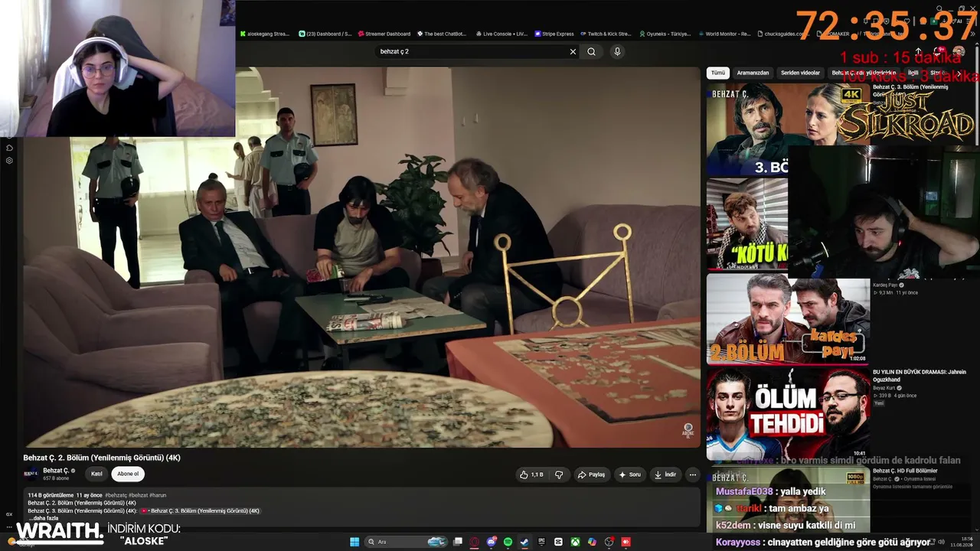Open the Behzat Ç. channel avatar
This screenshot has height=551, width=980.
tap(32, 474)
